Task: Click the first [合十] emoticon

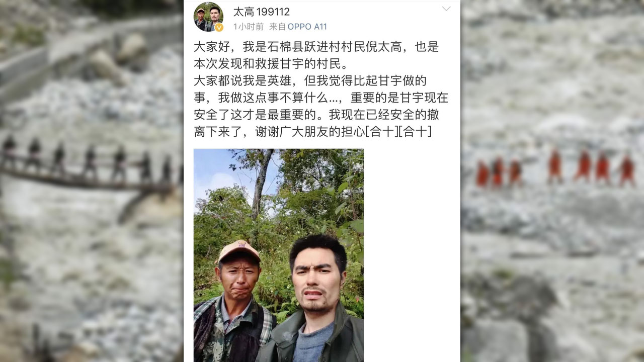Action: (382, 132)
